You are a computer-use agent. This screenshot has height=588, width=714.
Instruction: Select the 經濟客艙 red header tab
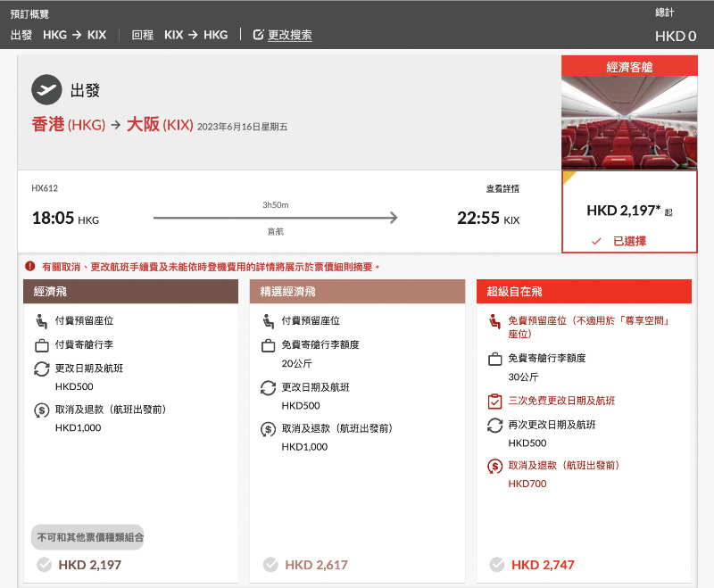[629, 66]
